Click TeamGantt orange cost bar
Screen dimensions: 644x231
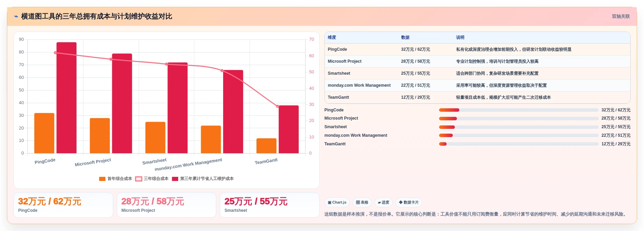pos(266,146)
